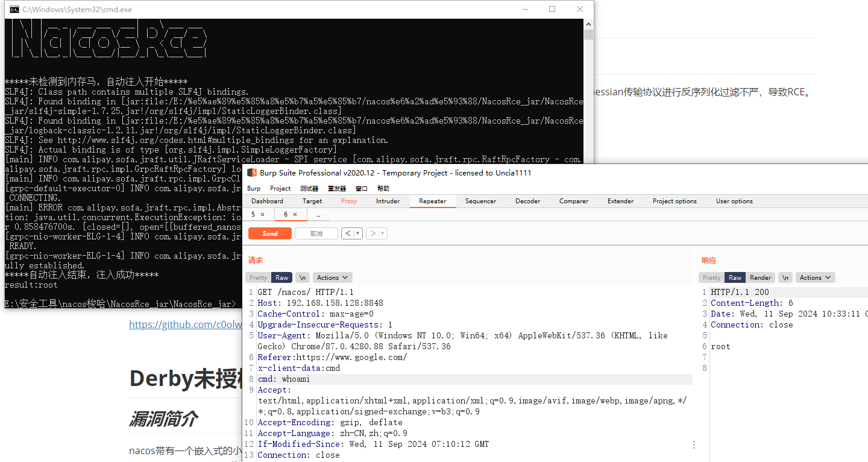Screen dimensions: 868x462
Task: Open the Project menu in Burp
Action: coord(280,188)
